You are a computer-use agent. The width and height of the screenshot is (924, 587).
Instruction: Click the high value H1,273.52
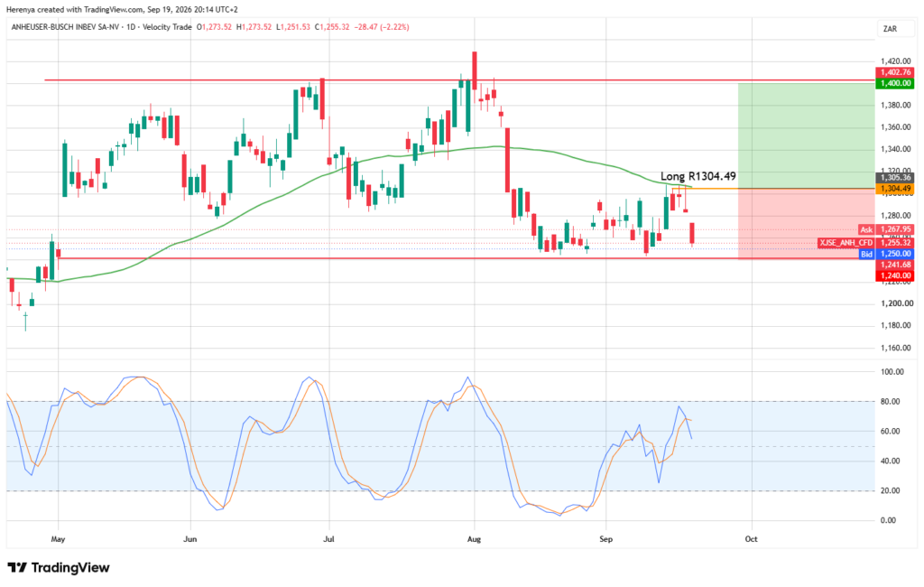coord(254,27)
